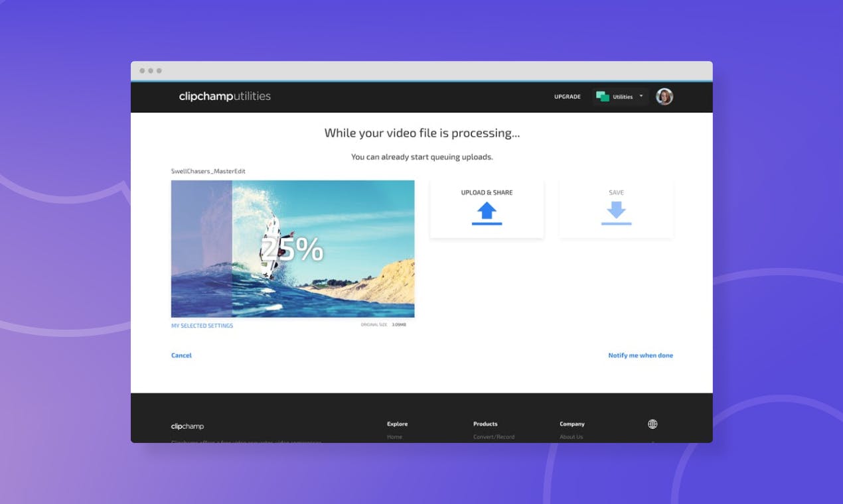The width and height of the screenshot is (843, 504).
Task: Click the clipchamp utilities logo
Action: pos(225,96)
